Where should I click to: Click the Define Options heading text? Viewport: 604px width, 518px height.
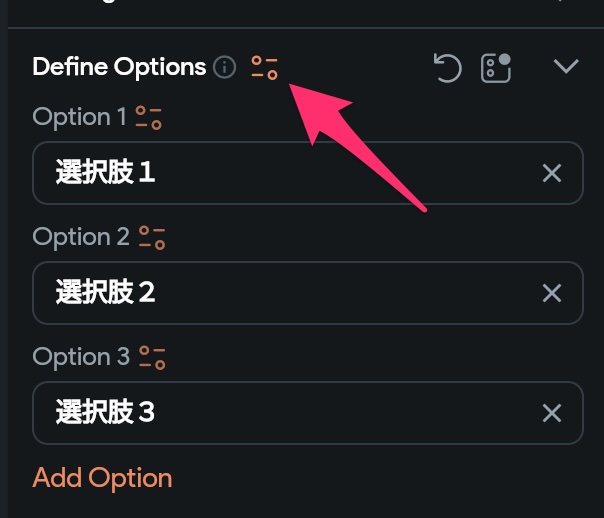(119, 67)
